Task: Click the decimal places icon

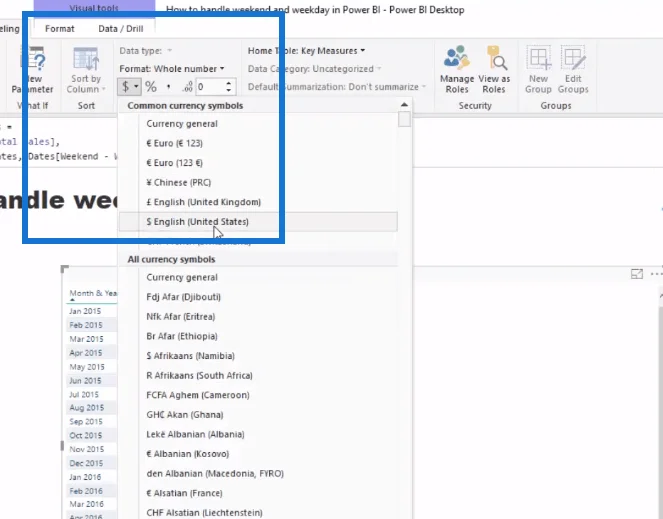Action: tap(187, 87)
